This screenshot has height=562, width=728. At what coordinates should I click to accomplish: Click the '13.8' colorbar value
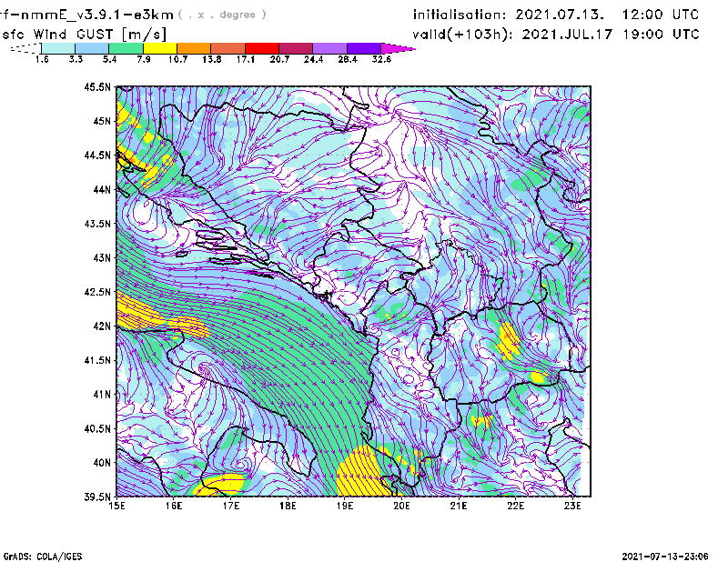[212, 59]
